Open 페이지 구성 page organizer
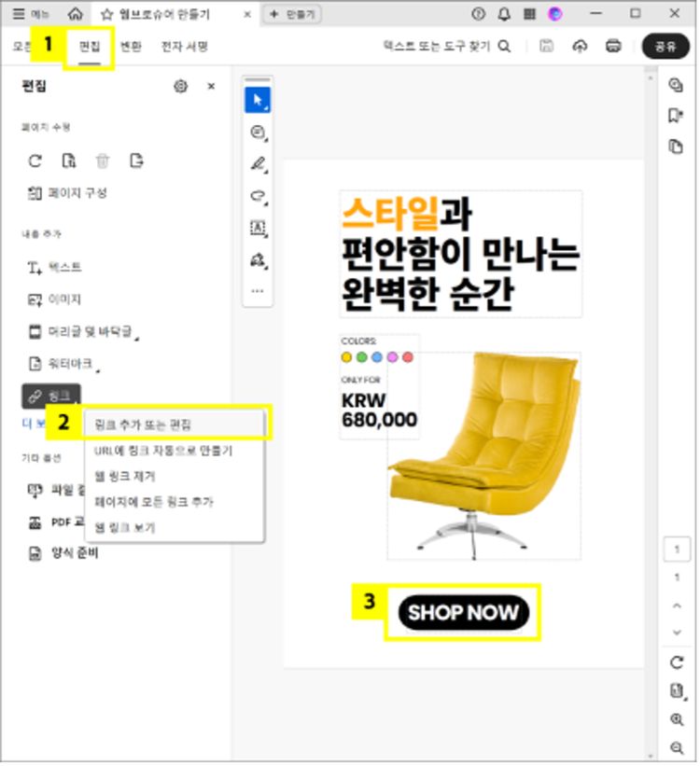 pyautogui.click(x=67, y=193)
